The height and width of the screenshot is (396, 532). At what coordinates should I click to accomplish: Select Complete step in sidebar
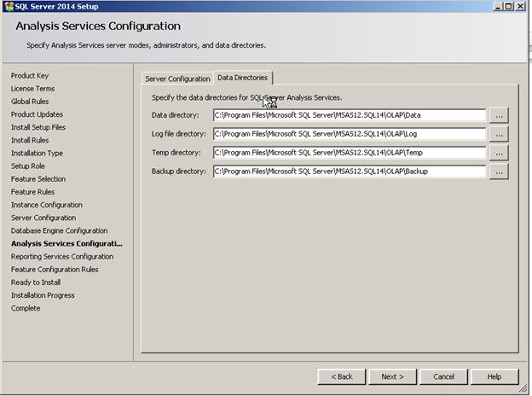pyautogui.click(x=26, y=308)
